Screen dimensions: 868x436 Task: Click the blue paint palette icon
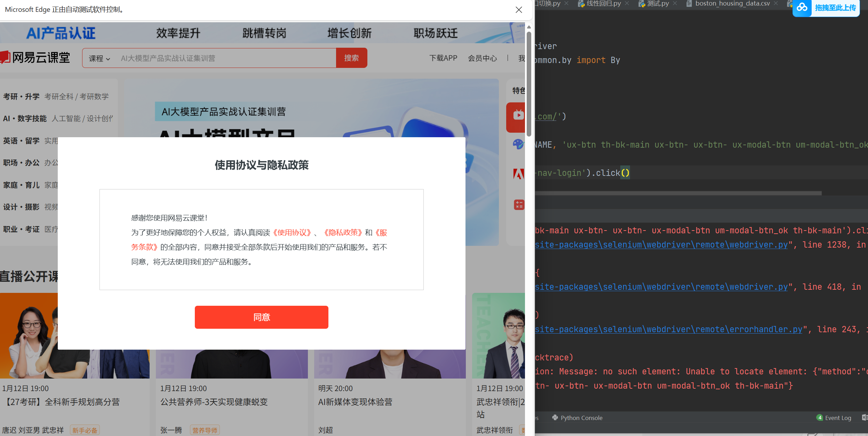(518, 144)
